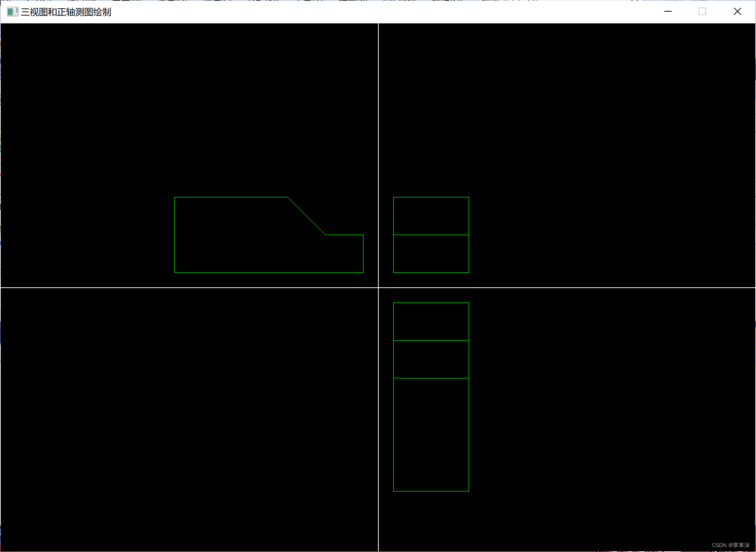Click the middle horizontal line in side view
The height and width of the screenshot is (552, 756).
(431, 235)
